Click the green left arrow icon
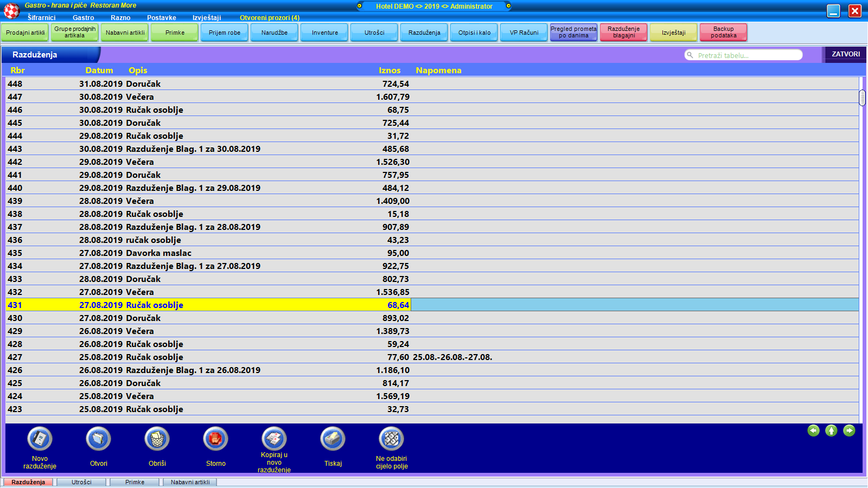868x488 pixels. [813, 431]
